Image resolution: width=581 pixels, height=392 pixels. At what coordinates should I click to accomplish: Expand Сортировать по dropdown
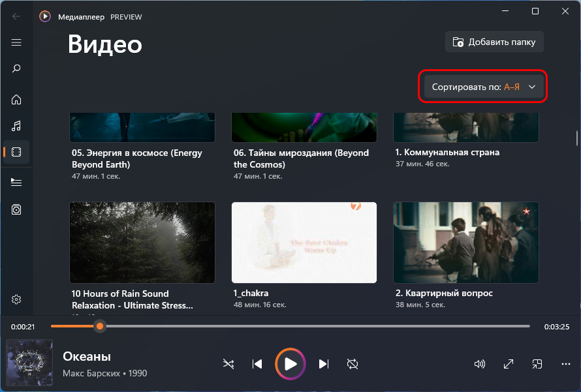click(x=484, y=87)
